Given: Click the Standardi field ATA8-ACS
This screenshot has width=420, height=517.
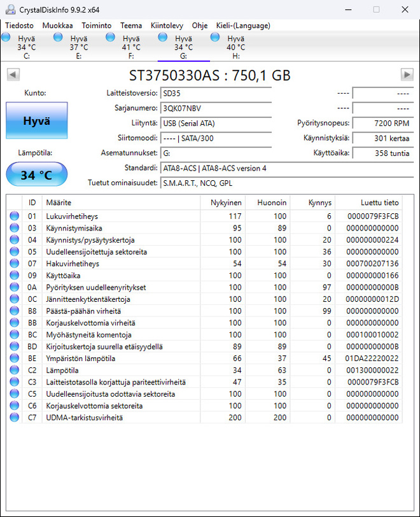Looking at the screenshot, I should coord(287,168).
